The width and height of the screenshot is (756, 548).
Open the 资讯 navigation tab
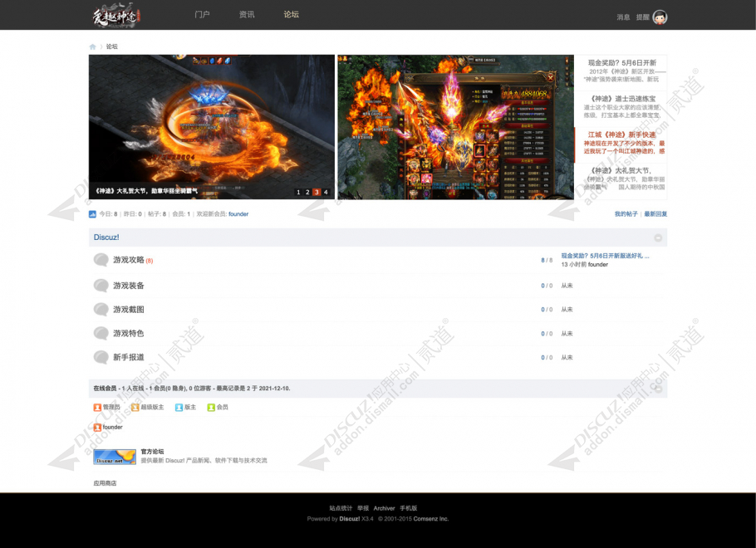(247, 14)
